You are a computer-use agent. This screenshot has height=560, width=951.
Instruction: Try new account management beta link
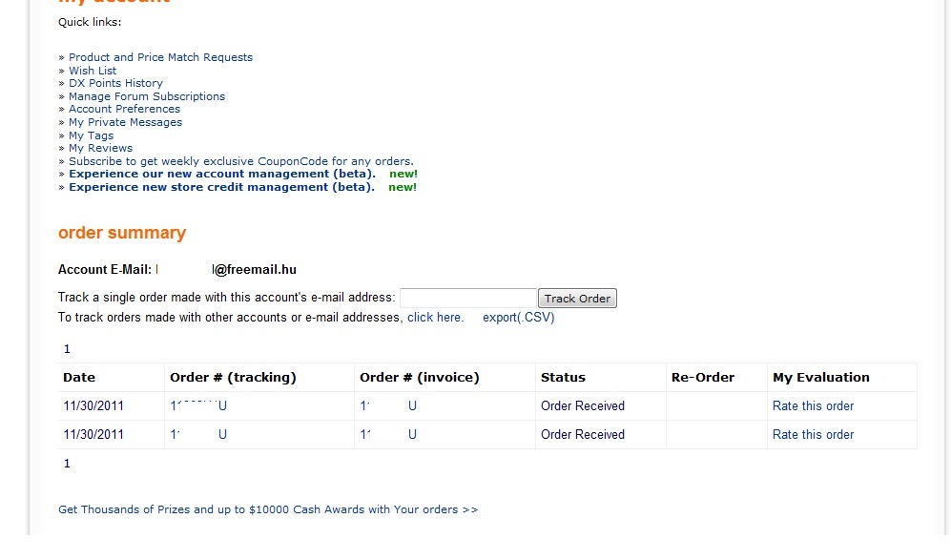pyautogui.click(x=221, y=174)
